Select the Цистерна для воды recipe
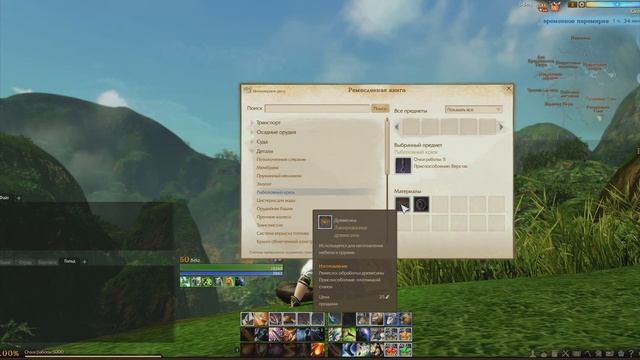The width and height of the screenshot is (640, 360). [276, 200]
